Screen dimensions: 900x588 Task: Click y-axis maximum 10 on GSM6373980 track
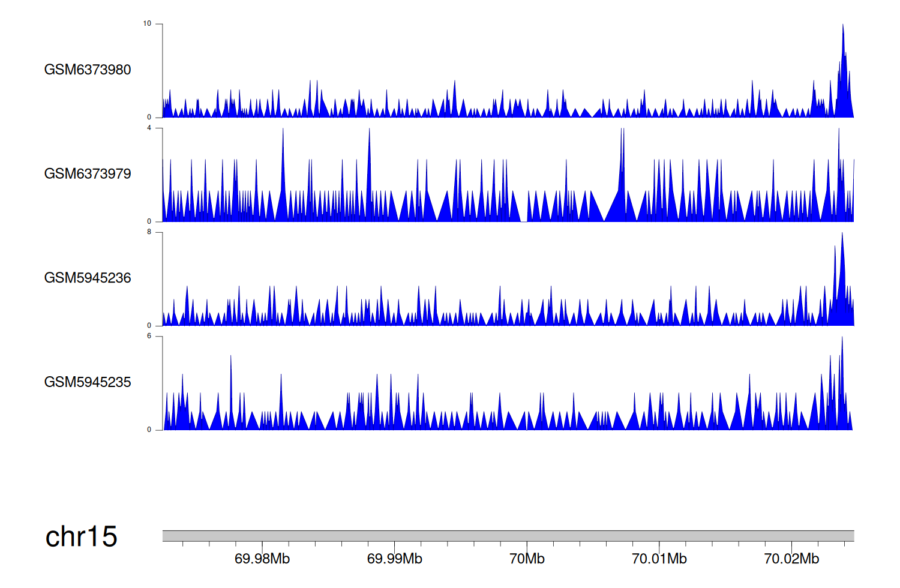pos(147,24)
